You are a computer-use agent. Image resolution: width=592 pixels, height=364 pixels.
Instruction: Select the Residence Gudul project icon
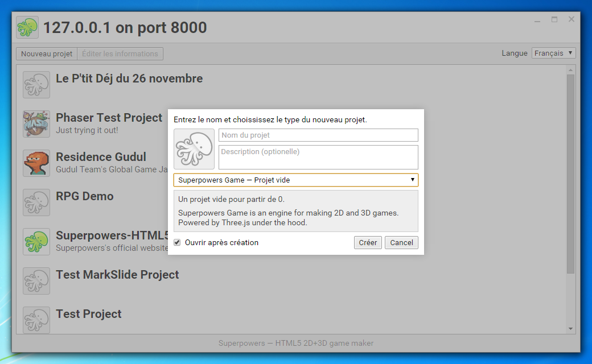coord(36,163)
